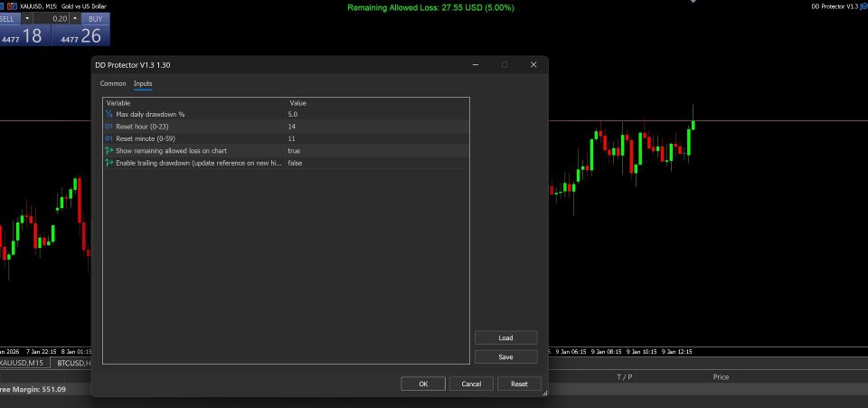
Task: Click the Show remaining allowed loss boolean icon
Action: click(x=108, y=150)
